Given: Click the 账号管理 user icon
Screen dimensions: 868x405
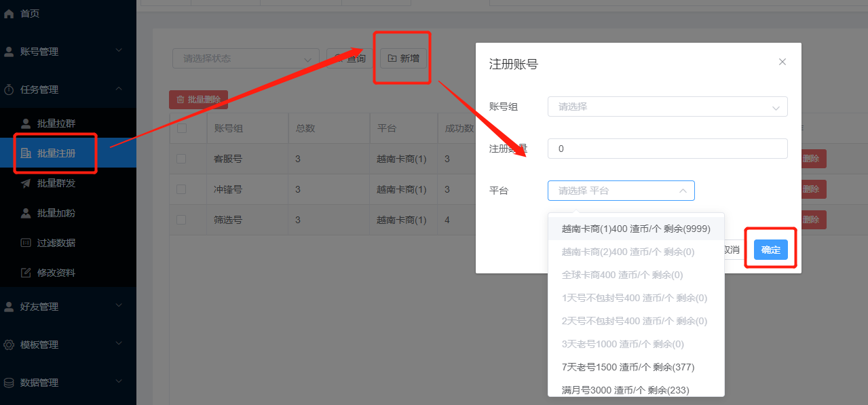Looking at the screenshot, I should click(9, 52).
